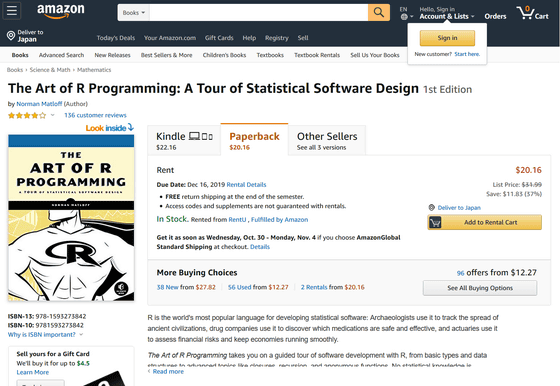This screenshot has height=386, width=560.
Task: Click Start here new customer link
Action: click(x=467, y=54)
